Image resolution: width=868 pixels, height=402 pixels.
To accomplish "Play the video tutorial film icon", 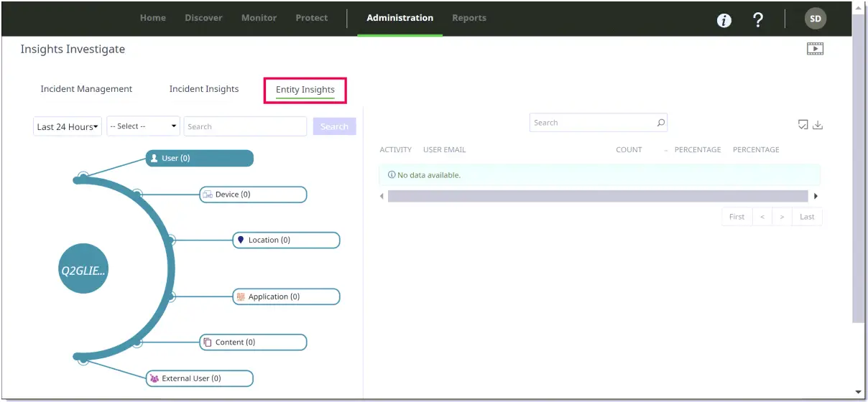I will (x=815, y=49).
